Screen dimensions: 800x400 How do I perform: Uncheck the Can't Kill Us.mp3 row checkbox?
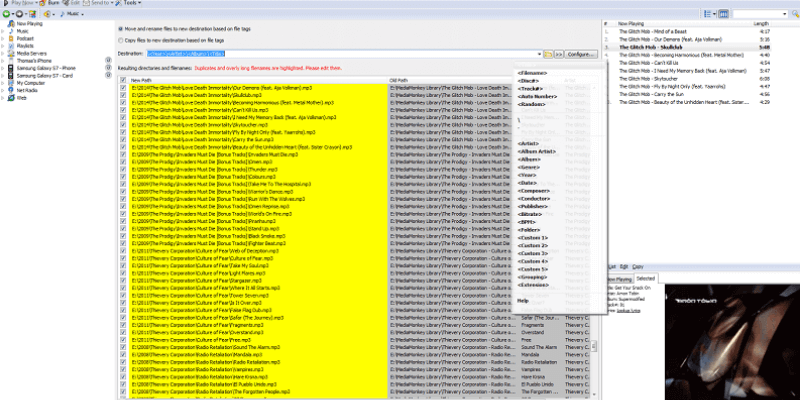(x=122, y=110)
